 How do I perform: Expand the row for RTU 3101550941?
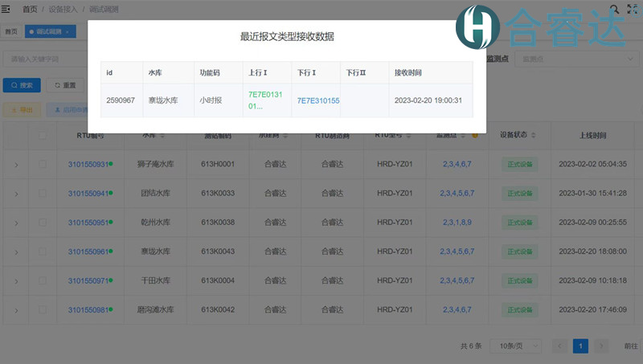pyautogui.click(x=16, y=193)
